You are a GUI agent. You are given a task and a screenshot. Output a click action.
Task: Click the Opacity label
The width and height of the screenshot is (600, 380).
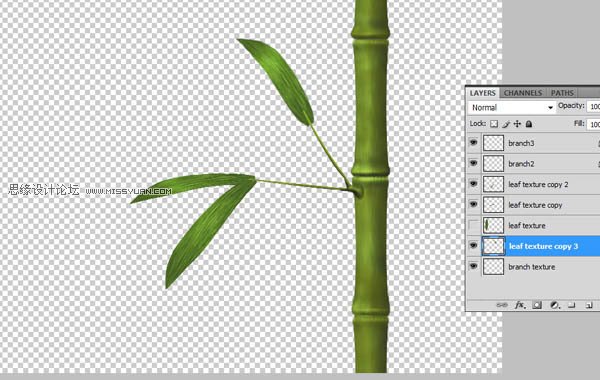(x=571, y=106)
